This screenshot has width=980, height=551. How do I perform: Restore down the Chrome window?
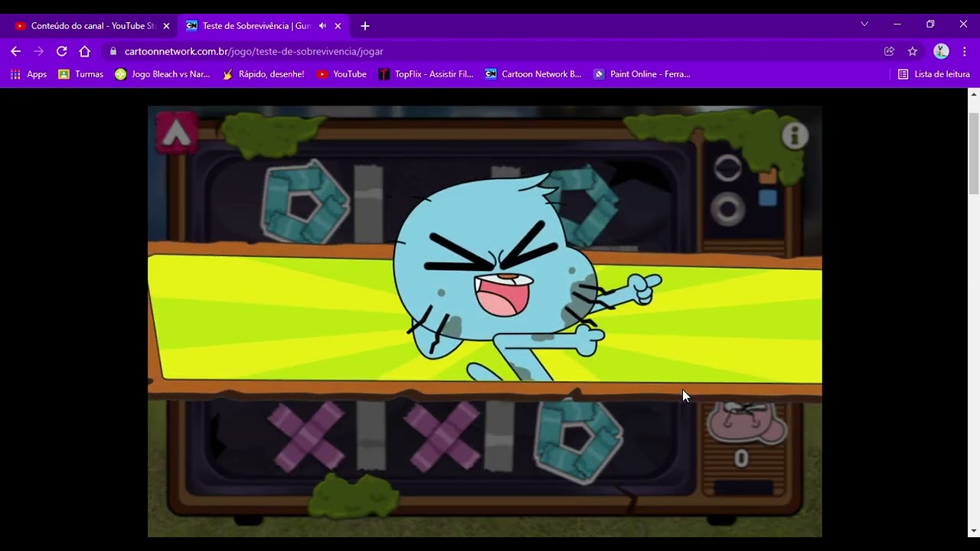tap(930, 24)
